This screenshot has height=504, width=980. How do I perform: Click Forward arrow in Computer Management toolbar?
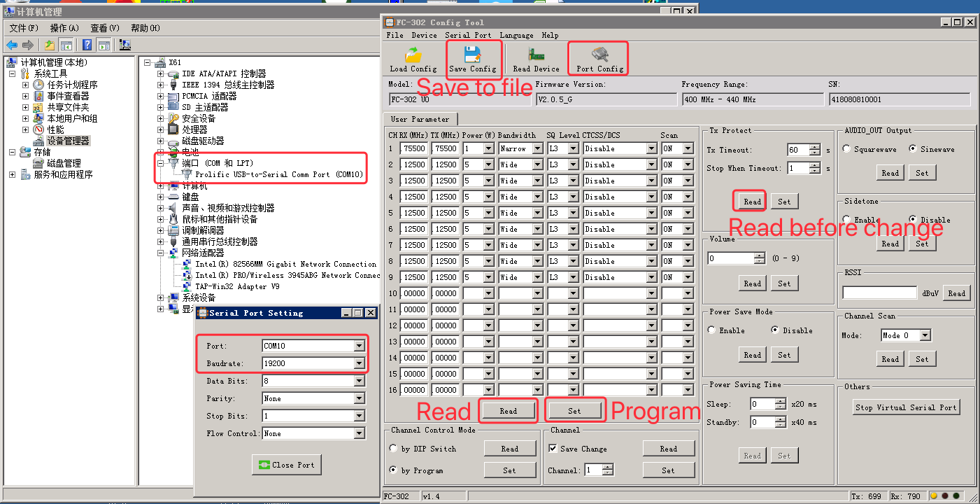(x=28, y=45)
